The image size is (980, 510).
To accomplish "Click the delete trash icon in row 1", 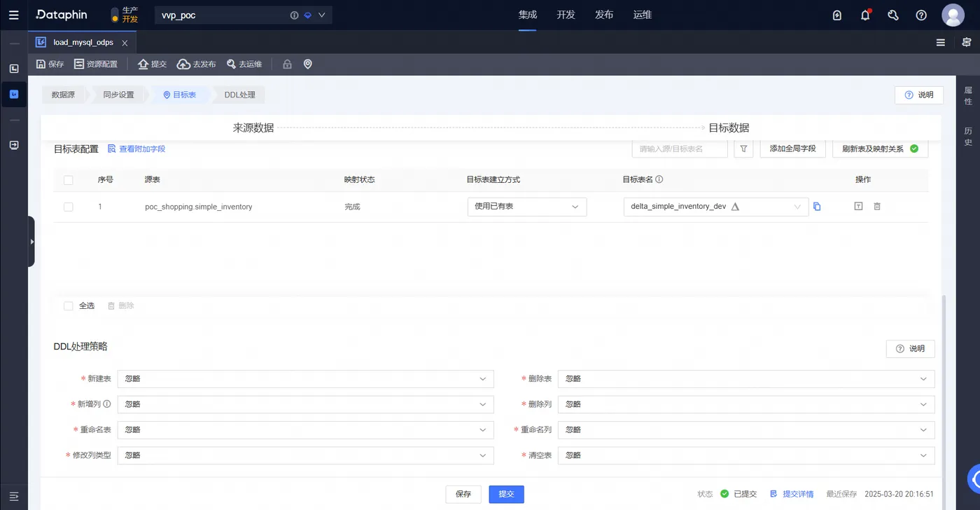I will (x=877, y=207).
